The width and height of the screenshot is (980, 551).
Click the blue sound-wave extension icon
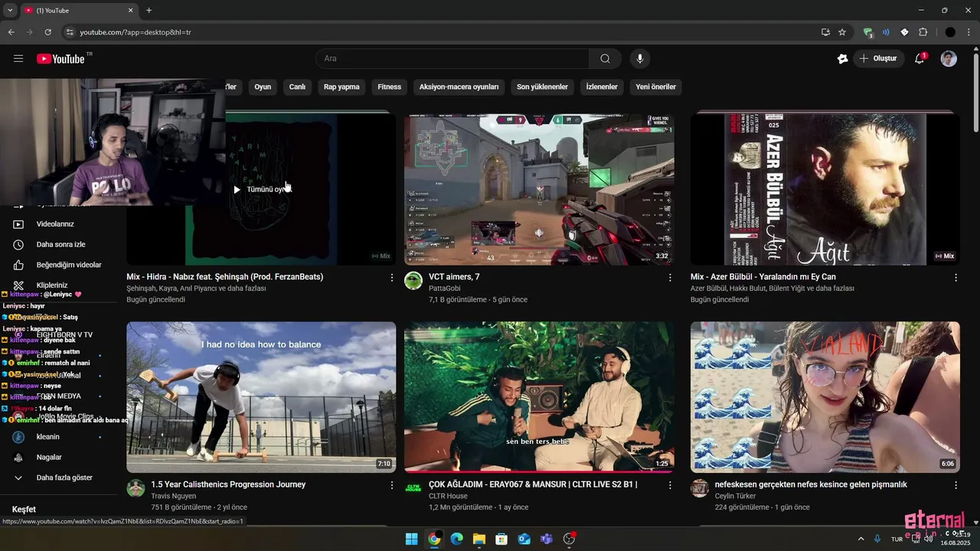point(886,32)
